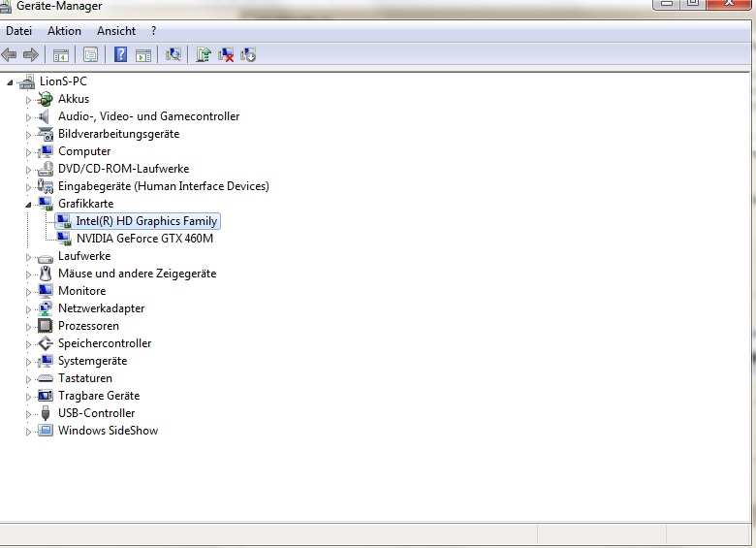Click the Prozessoren chip icon
Viewport: 756px width, 548px height.
click(x=45, y=326)
